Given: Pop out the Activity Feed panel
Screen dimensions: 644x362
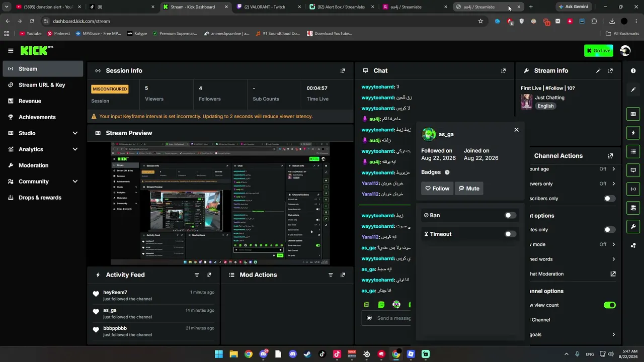Looking at the screenshot, I should [209, 275].
